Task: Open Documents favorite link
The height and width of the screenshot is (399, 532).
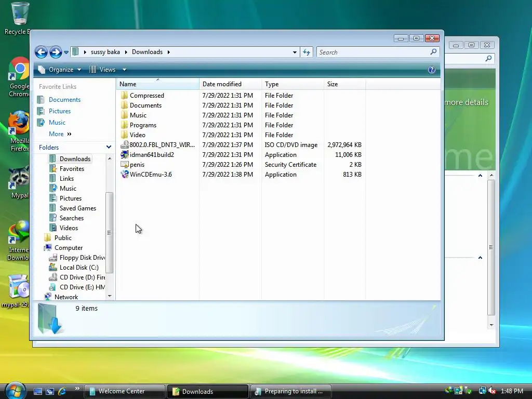Action: pos(64,99)
